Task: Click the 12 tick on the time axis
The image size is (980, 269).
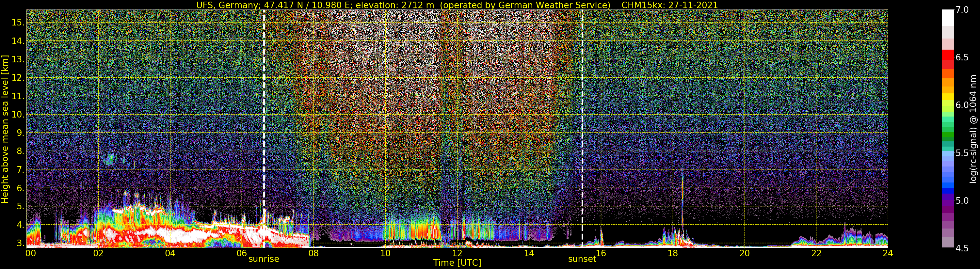Action: click(457, 253)
